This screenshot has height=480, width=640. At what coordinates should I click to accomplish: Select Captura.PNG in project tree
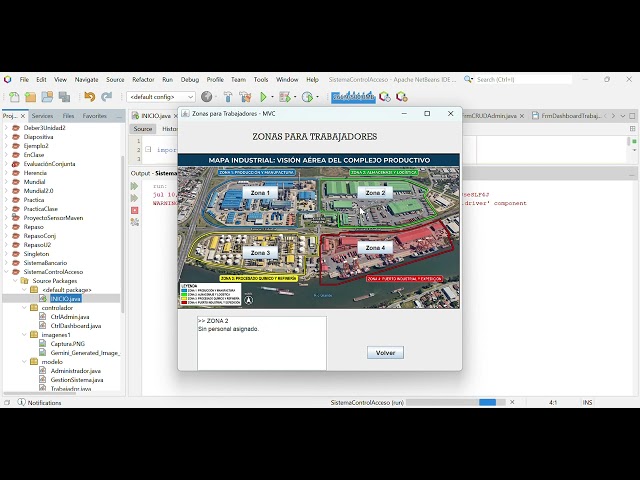point(67,344)
